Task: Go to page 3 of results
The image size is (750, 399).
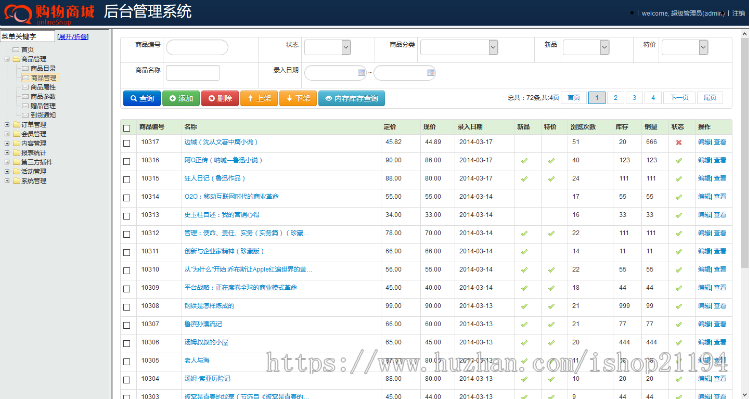Action: click(x=634, y=98)
